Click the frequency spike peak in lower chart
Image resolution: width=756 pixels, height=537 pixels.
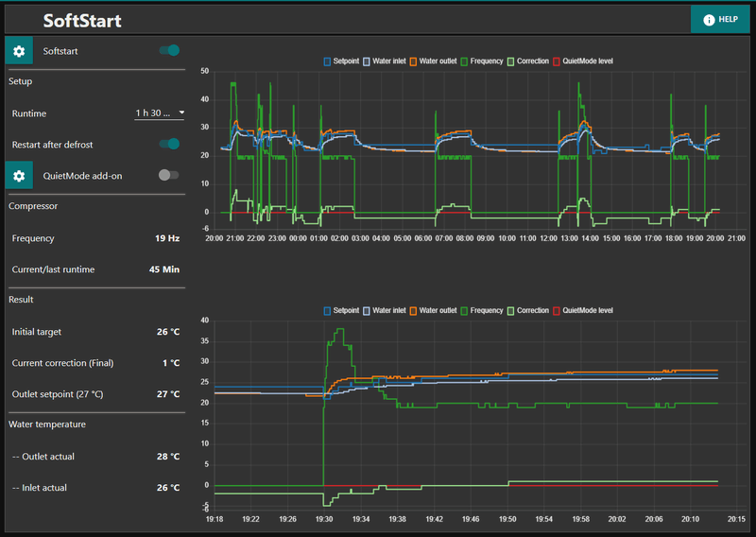pyautogui.click(x=340, y=329)
